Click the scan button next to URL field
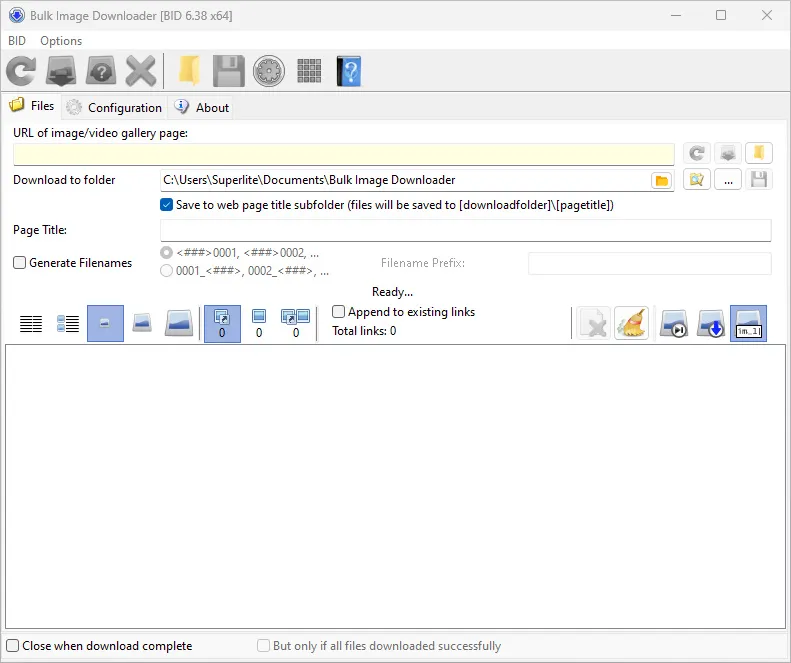Viewport: 791px width, 663px height. [x=697, y=153]
